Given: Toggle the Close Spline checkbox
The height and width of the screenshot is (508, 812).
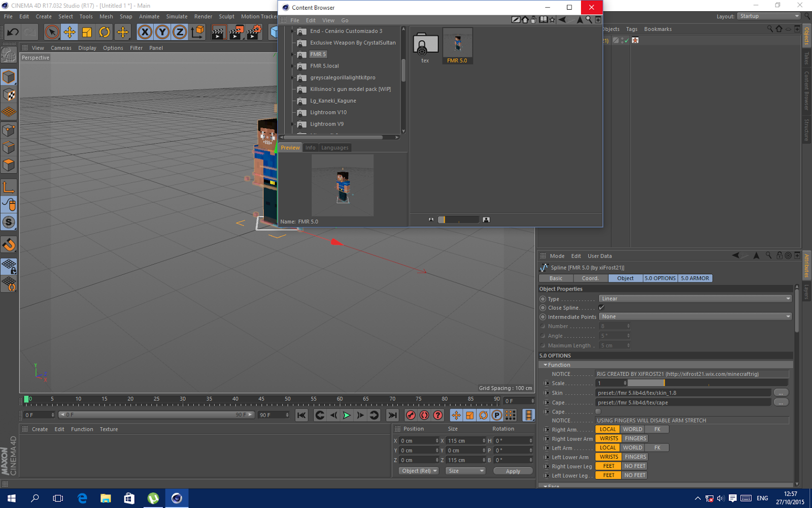Looking at the screenshot, I should click(x=601, y=308).
